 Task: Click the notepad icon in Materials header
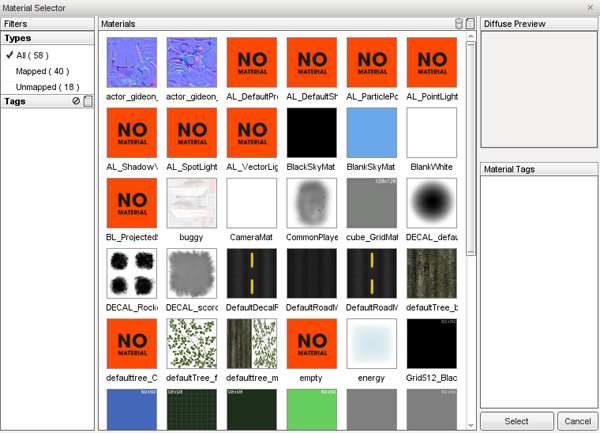pos(470,23)
